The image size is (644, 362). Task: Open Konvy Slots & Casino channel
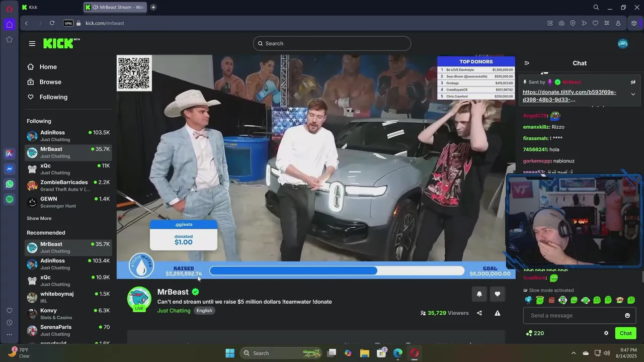click(x=68, y=314)
